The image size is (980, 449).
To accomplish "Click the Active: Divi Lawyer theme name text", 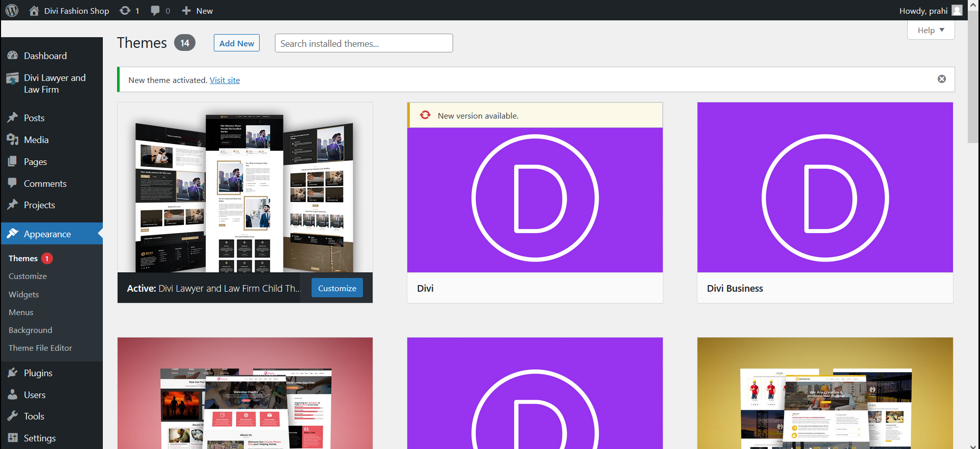I will [213, 288].
